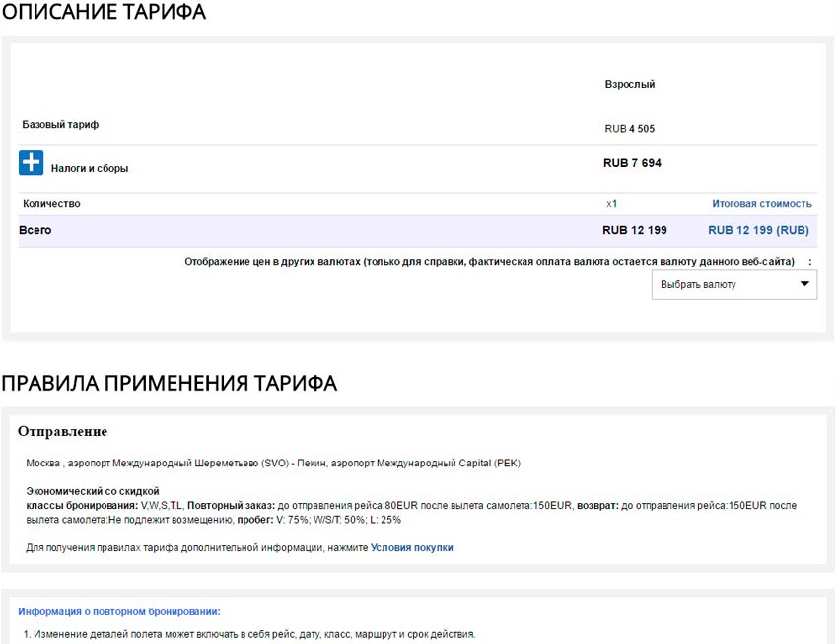Open the 'Выбрать валюту' currency dropdown
838x644 pixels.
click(x=733, y=284)
